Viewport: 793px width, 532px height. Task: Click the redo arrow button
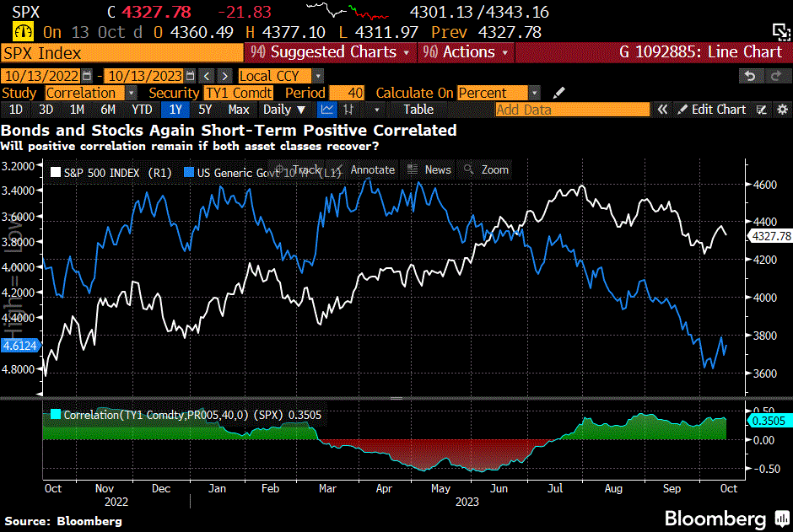[774, 76]
